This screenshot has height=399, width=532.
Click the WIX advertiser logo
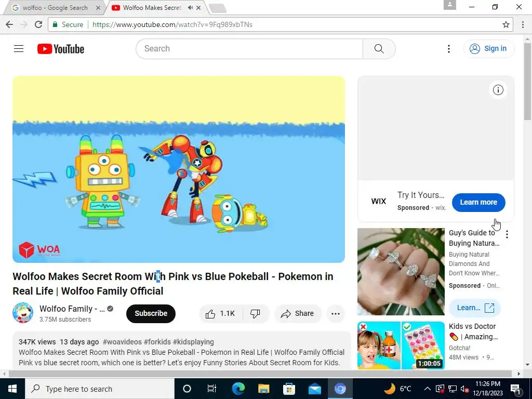coord(379,201)
